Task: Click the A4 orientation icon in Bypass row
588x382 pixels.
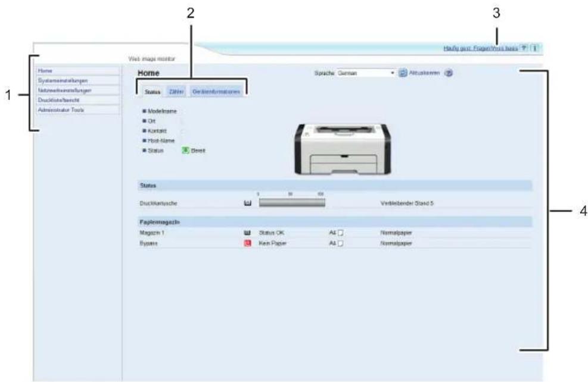Action: 341,243
